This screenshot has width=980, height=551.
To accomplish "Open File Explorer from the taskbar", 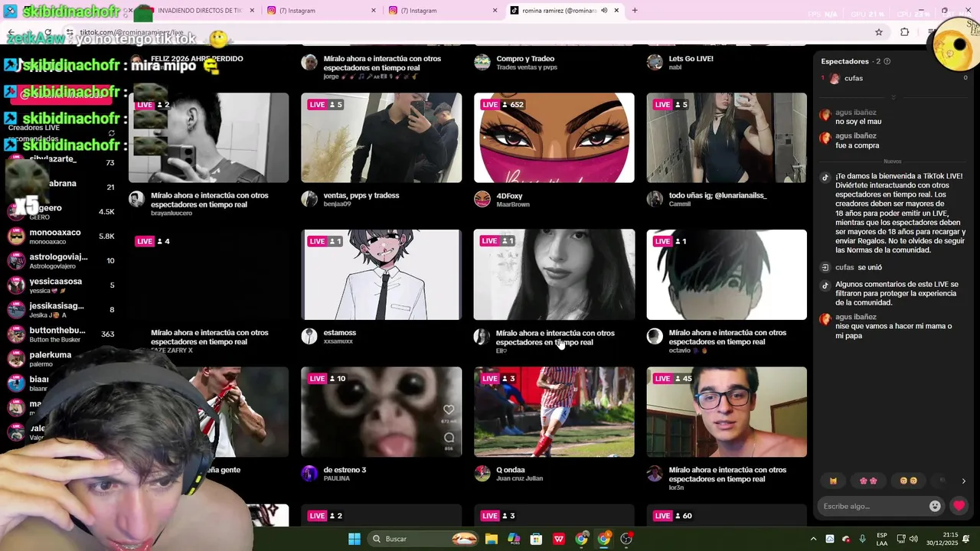I will click(x=492, y=539).
